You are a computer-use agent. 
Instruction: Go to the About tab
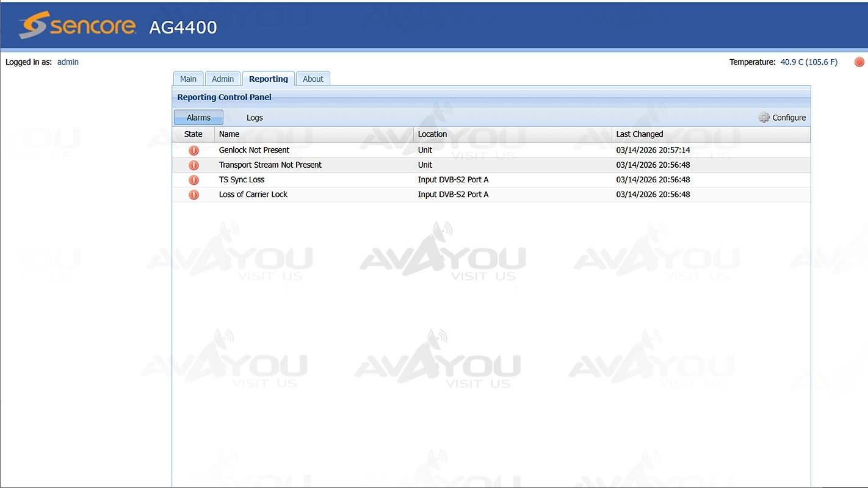(313, 79)
